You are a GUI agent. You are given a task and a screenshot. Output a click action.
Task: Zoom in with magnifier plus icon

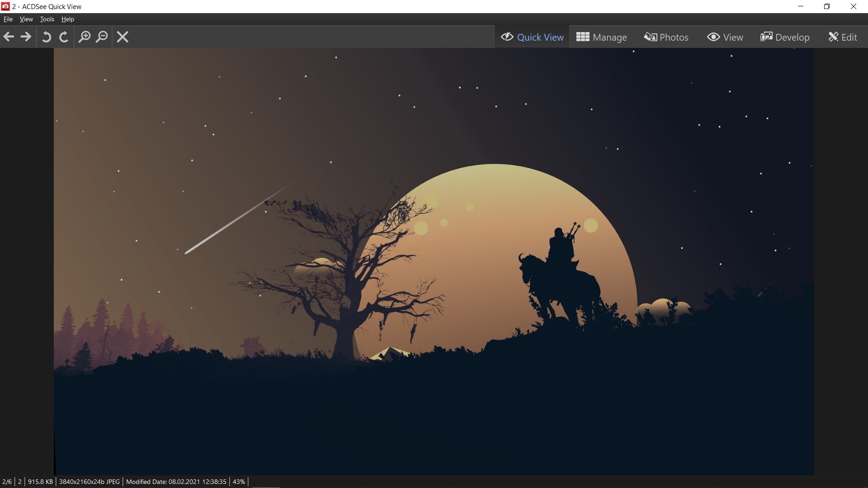point(85,37)
